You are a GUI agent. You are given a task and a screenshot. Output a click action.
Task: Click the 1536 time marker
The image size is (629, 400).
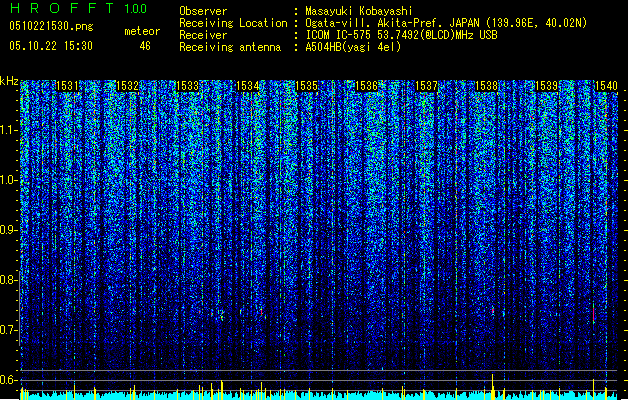click(367, 85)
